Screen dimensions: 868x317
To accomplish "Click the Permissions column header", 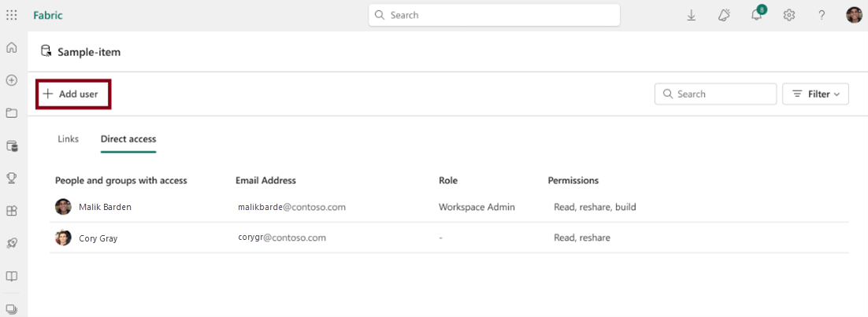I will click(573, 180).
